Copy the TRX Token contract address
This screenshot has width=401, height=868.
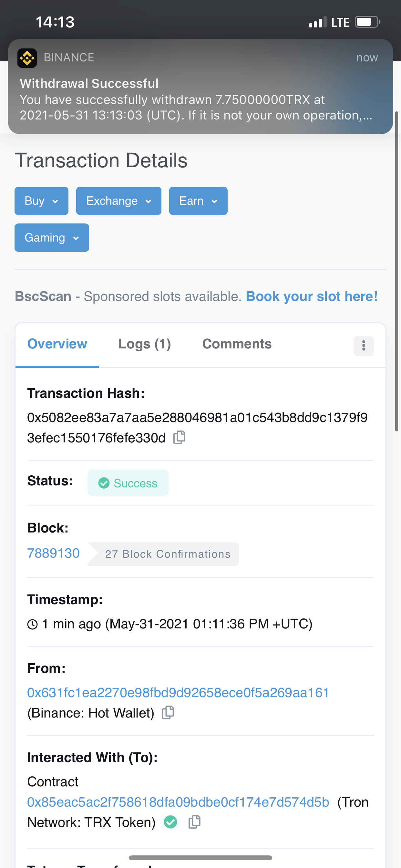194,822
